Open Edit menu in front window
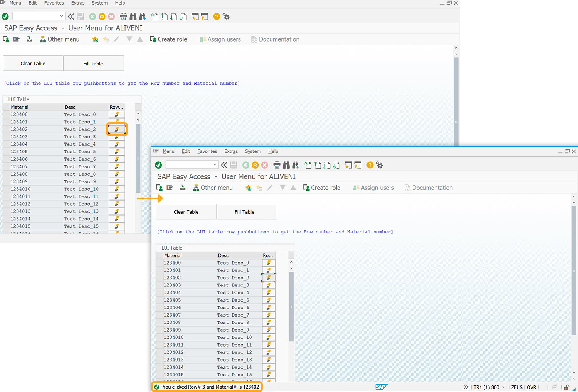 click(186, 151)
